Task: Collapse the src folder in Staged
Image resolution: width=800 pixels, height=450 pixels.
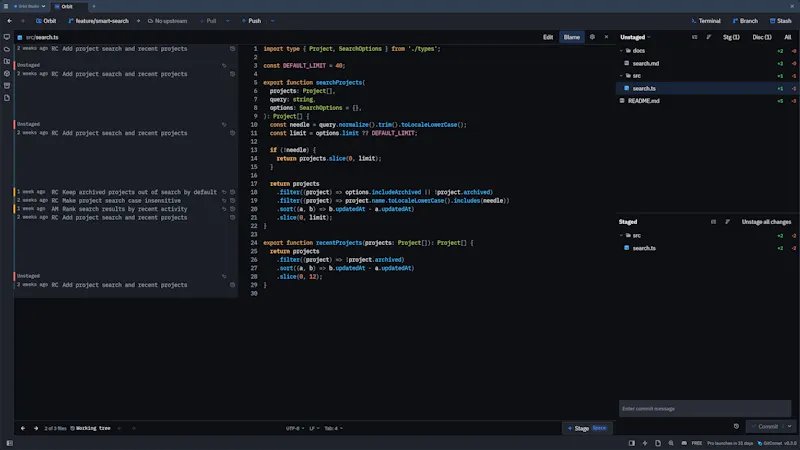Action: coord(621,235)
